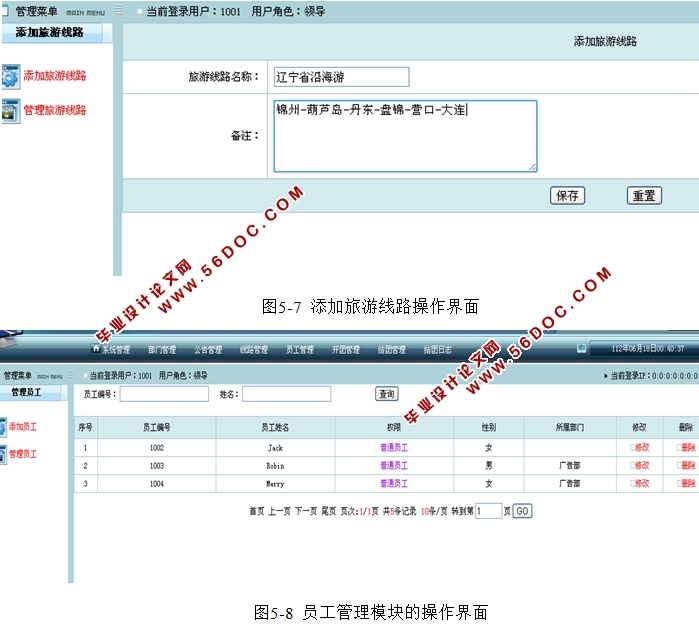The width and height of the screenshot is (699, 626).
Task: Click the 删除 icon in Jack's row
Action: pos(679,447)
